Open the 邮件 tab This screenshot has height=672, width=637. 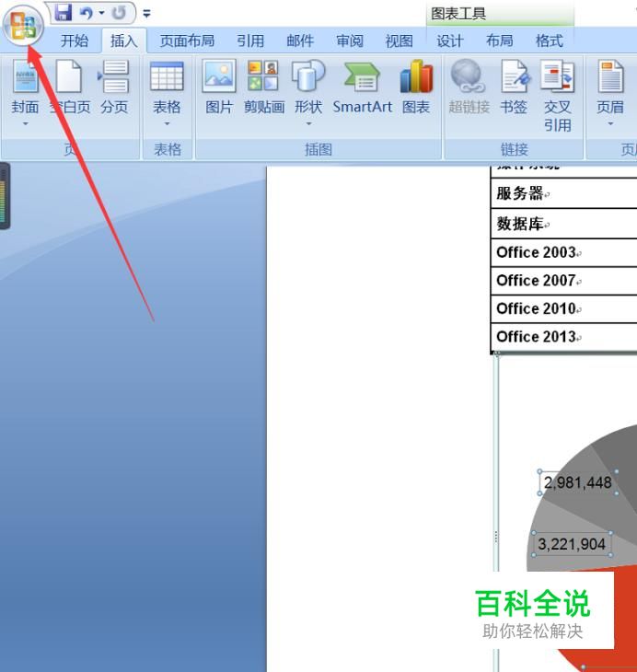(x=300, y=41)
